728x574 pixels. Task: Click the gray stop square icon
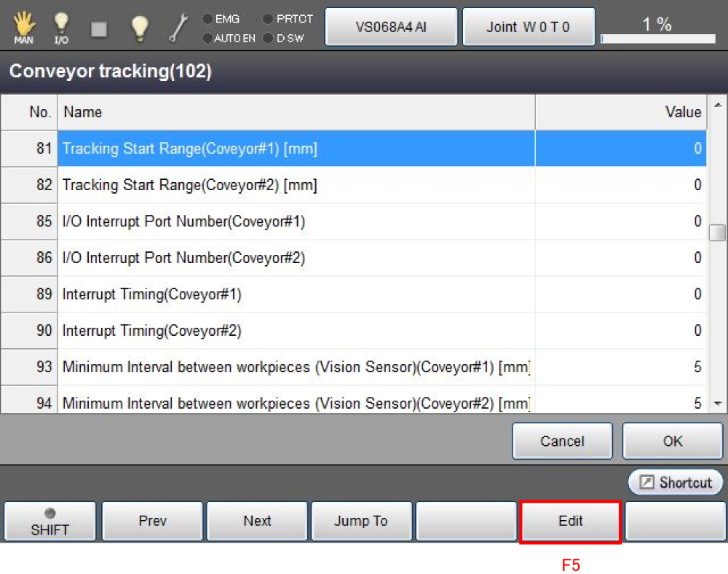click(99, 28)
